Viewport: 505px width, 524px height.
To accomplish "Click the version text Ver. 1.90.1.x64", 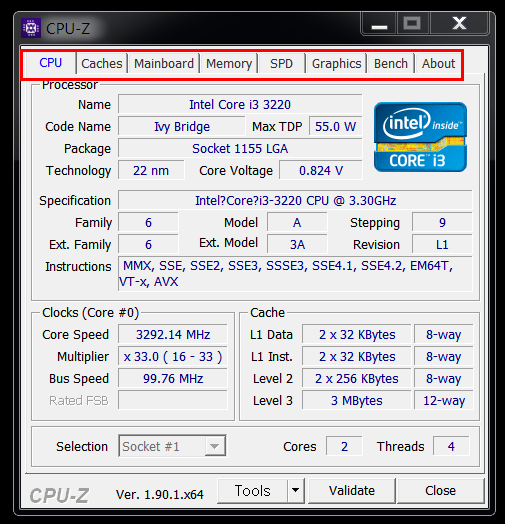I will (x=159, y=495).
